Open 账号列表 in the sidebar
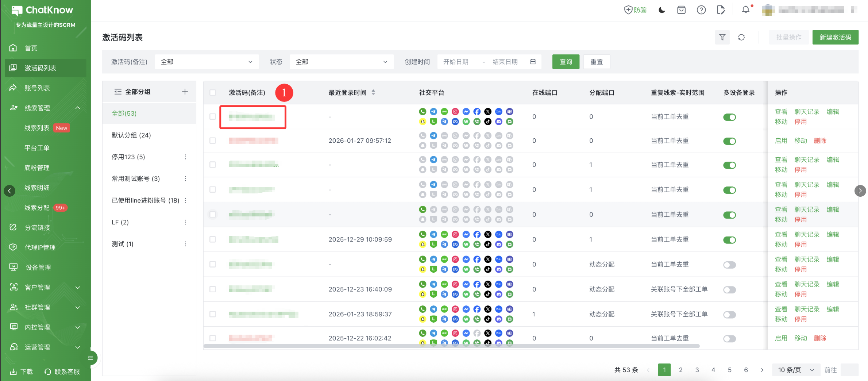This screenshot has height=381, width=868. (x=37, y=88)
